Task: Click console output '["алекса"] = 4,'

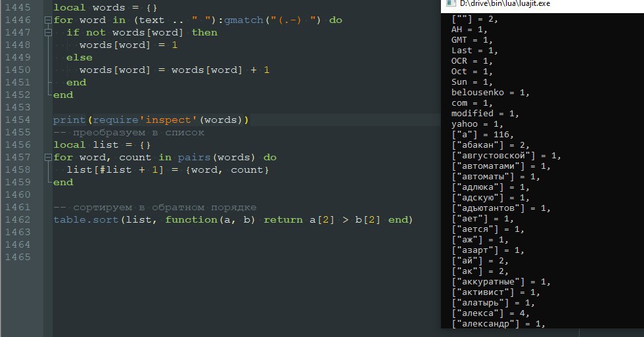Action: click(490, 313)
